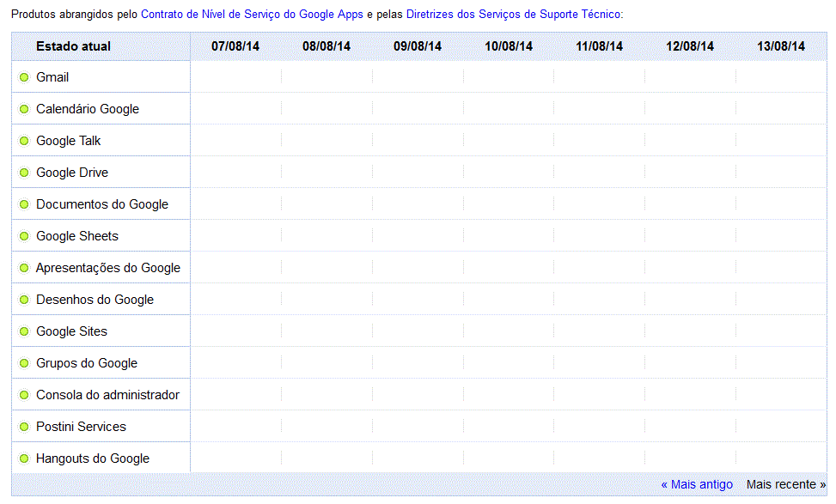Select the Google Talk service name

click(x=68, y=141)
